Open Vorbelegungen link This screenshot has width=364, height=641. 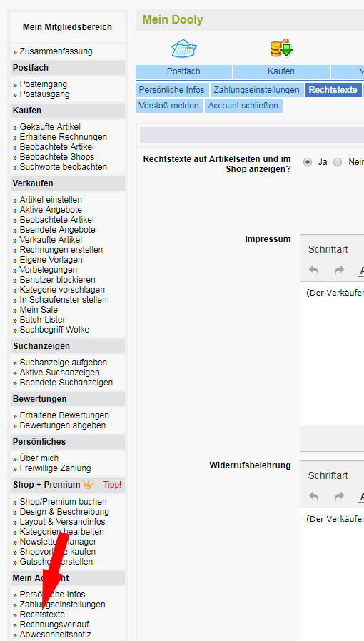(x=49, y=270)
